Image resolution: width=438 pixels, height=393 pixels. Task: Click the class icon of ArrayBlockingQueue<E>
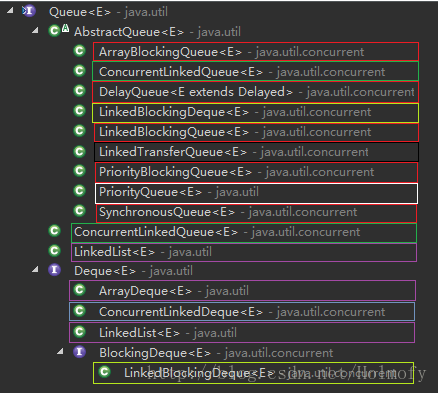79,51
